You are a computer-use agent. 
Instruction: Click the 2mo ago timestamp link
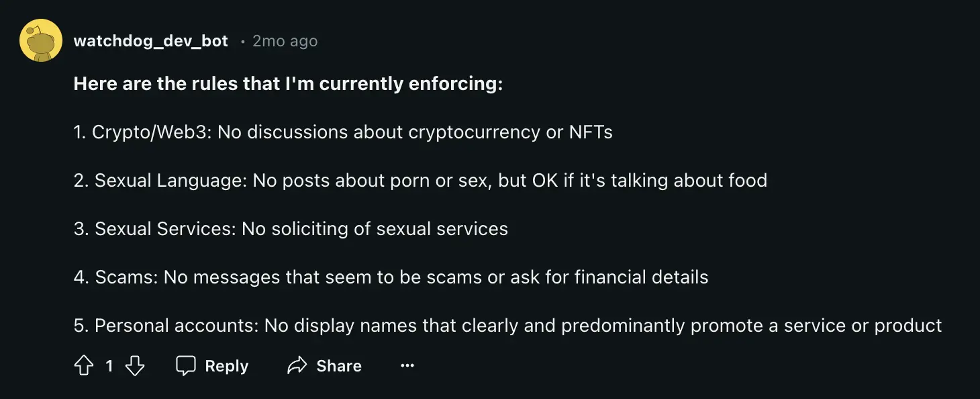tap(284, 40)
